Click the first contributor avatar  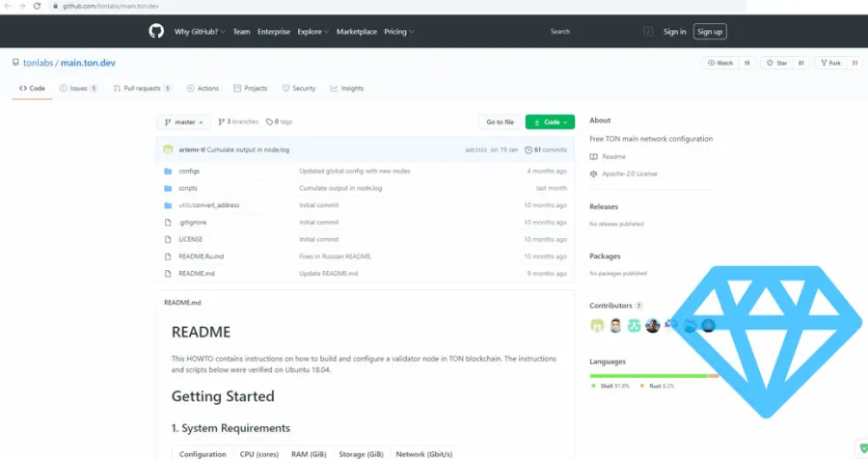(597, 326)
